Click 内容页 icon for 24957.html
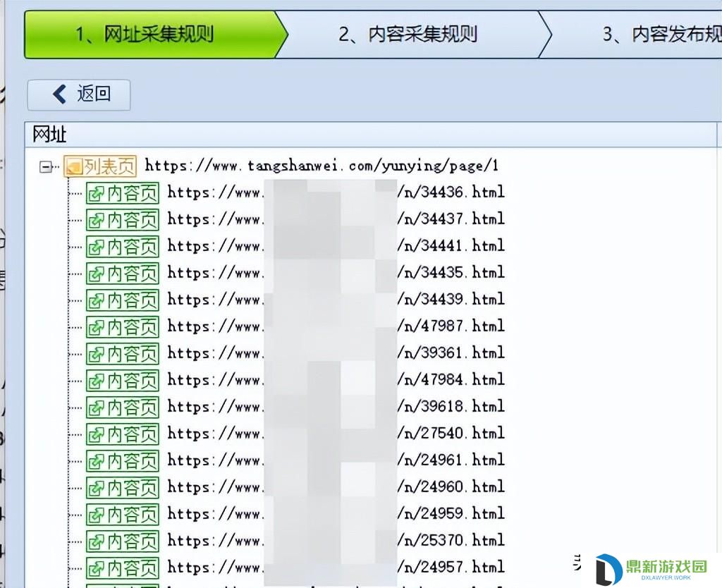This screenshot has height=588, width=722. point(123,568)
